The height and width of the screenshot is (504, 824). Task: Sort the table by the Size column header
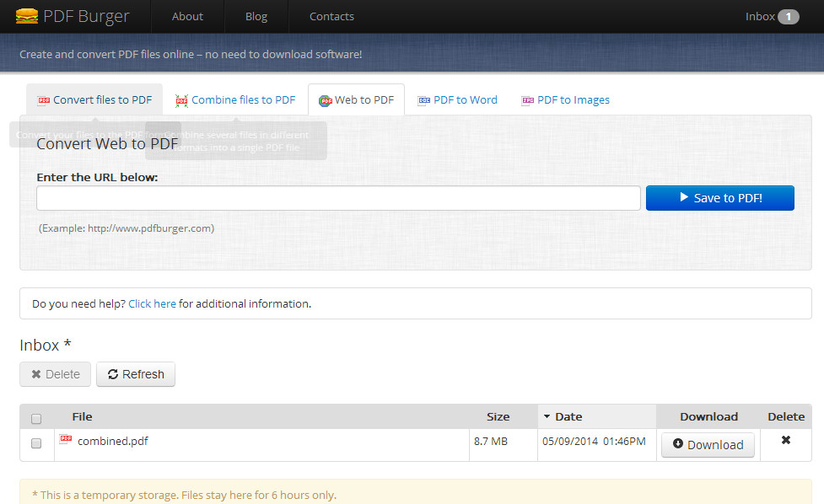tap(498, 417)
